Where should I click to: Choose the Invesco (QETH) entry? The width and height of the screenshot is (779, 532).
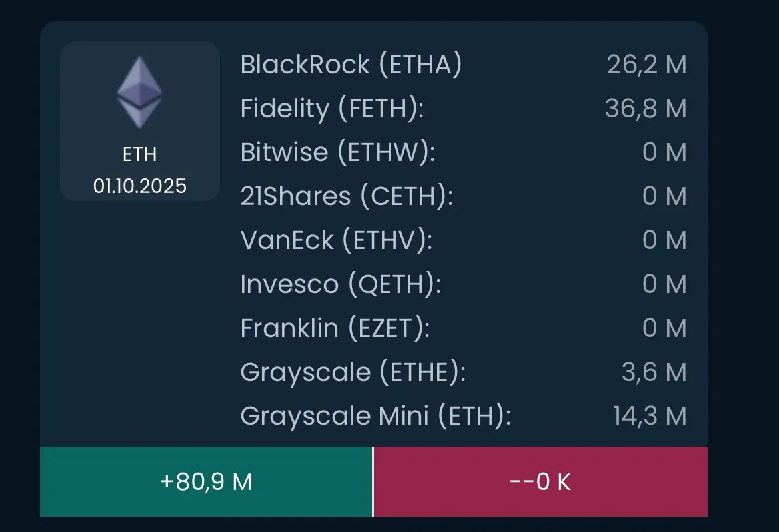341,284
